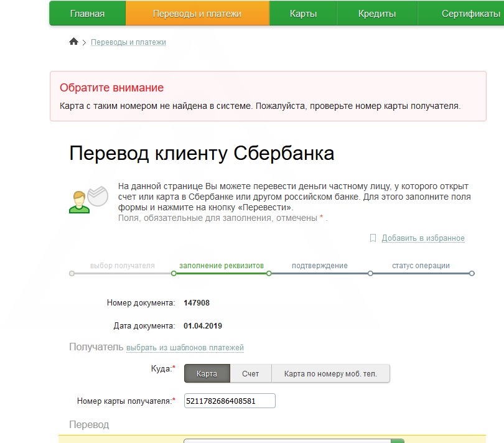Click the card not found error message

pyautogui.click(x=260, y=106)
